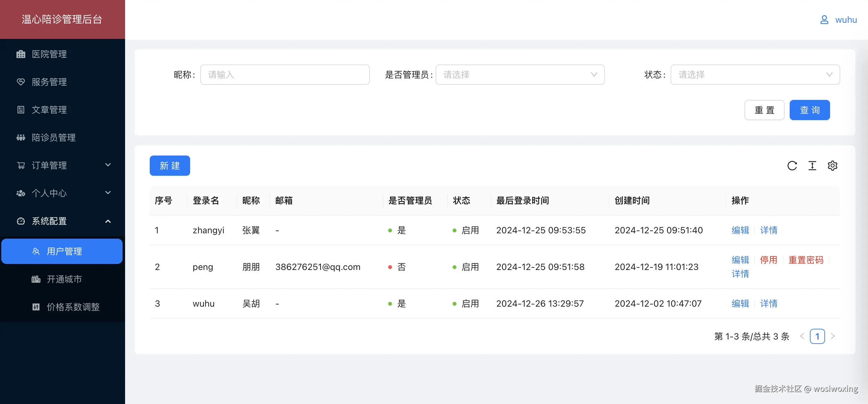Click the 查询 search button
Image resolution: width=868 pixels, height=404 pixels.
pyautogui.click(x=810, y=110)
